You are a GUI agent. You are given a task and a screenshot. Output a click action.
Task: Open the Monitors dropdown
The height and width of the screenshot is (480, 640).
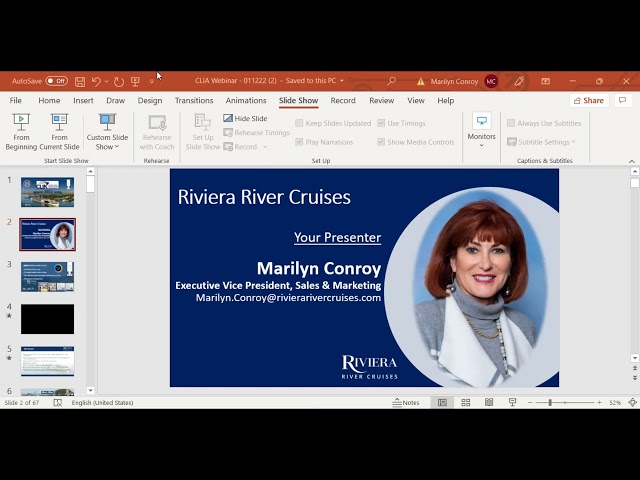pyautogui.click(x=481, y=131)
